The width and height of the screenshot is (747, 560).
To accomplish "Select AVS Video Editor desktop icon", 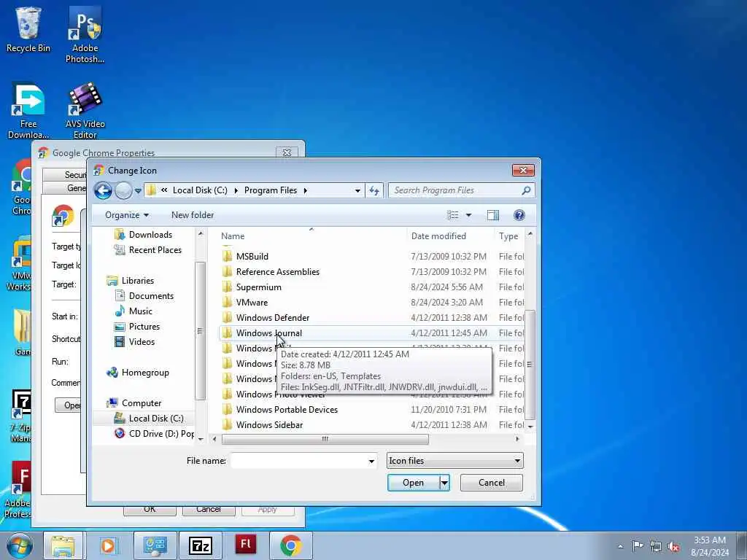I will tap(85, 111).
